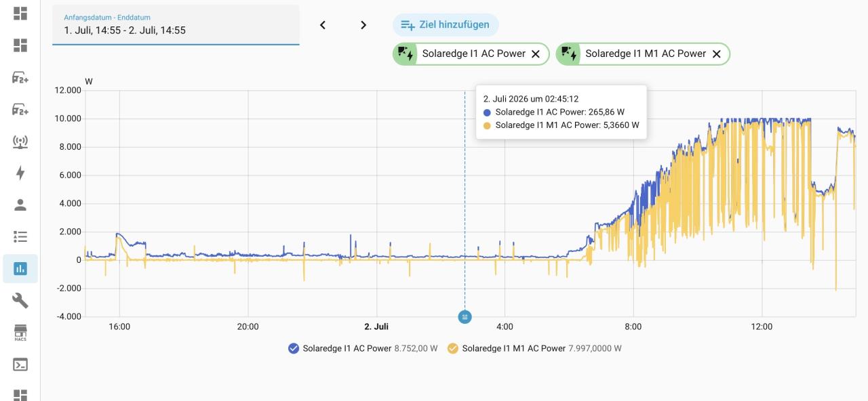This screenshot has width=868, height=401.
Task: Click legend value 8.752,00 W
Action: point(416,348)
